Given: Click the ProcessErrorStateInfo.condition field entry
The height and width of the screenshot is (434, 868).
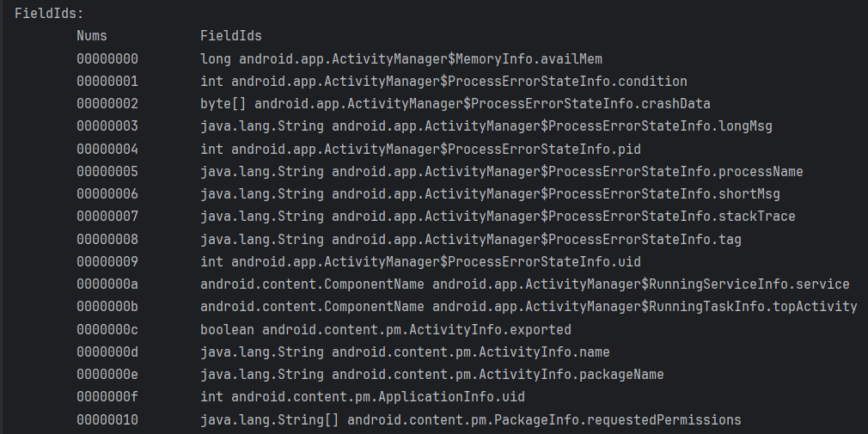Looking at the screenshot, I should pyautogui.click(x=443, y=82).
